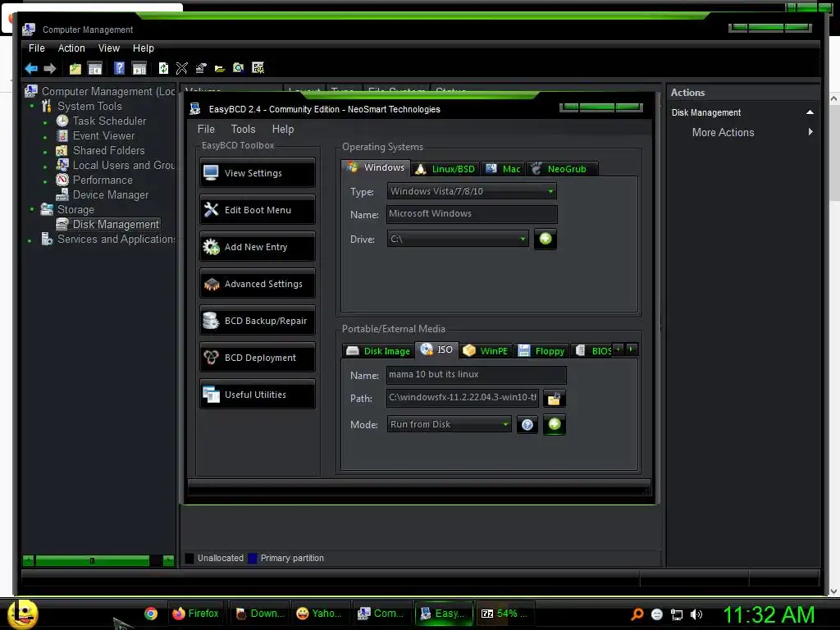Open the Type dropdown Windows Vista/7/8/10
The image size is (840, 630).
click(472, 191)
